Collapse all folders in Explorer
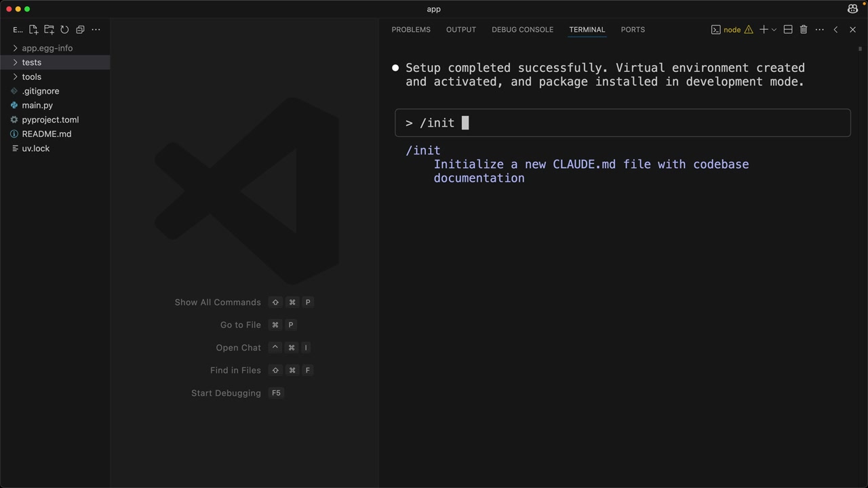This screenshot has width=868, height=488. pyautogui.click(x=80, y=30)
